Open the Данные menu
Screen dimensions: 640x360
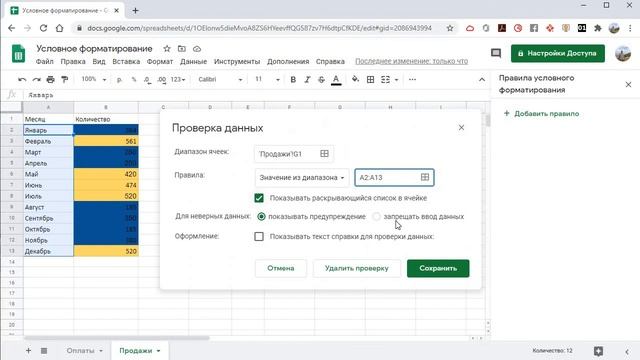click(x=193, y=62)
